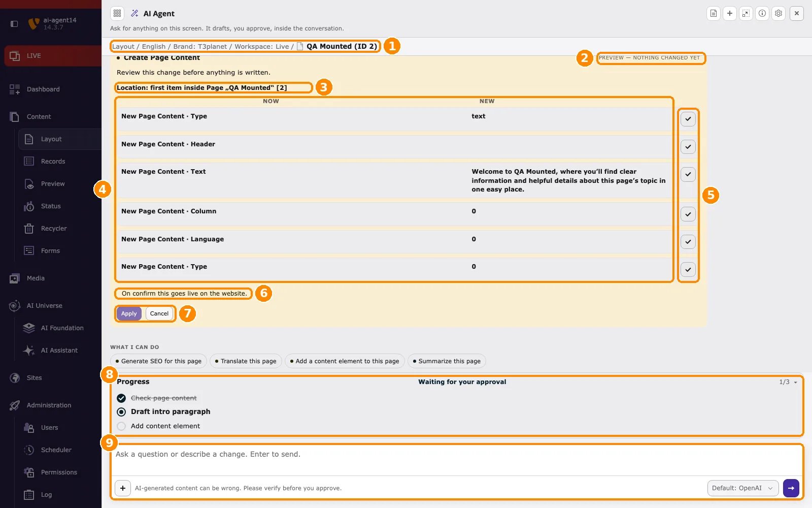Toggle check for Type row with value text
Screen dimensions: 812x508
688,119
